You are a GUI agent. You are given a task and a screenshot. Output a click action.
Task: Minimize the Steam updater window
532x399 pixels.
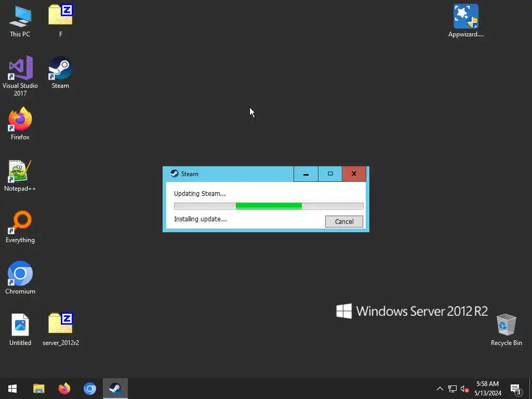(305, 174)
